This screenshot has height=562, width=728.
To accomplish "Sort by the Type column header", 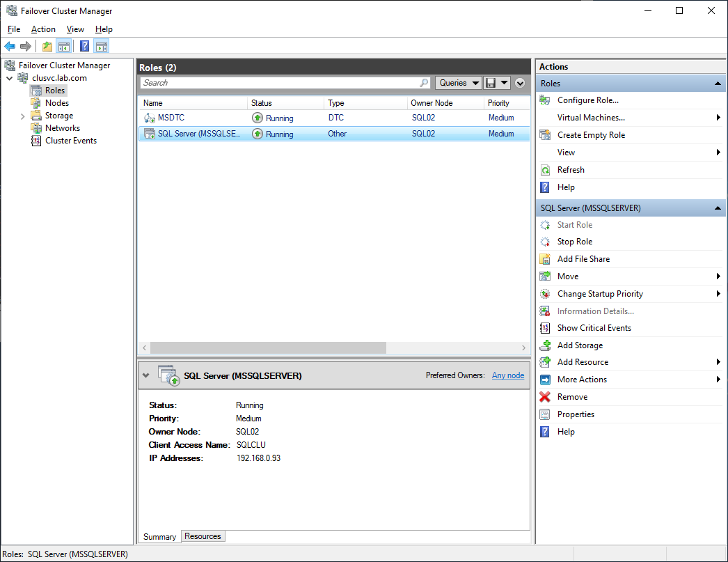I will coord(365,103).
